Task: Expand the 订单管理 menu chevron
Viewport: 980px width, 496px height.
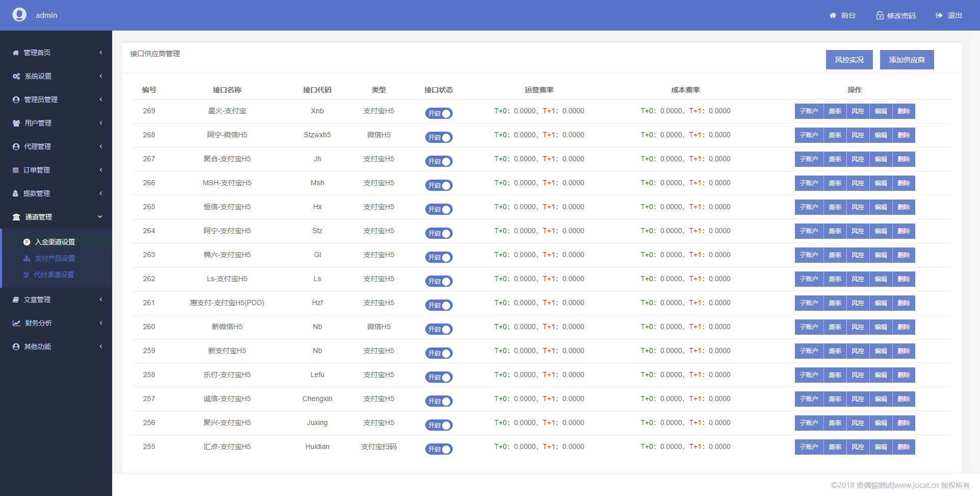Action: point(101,170)
